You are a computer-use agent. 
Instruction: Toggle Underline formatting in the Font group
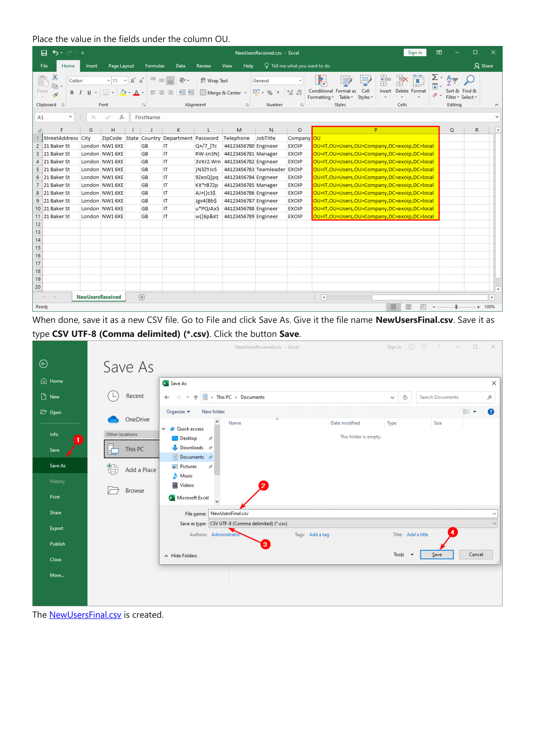(x=89, y=93)
